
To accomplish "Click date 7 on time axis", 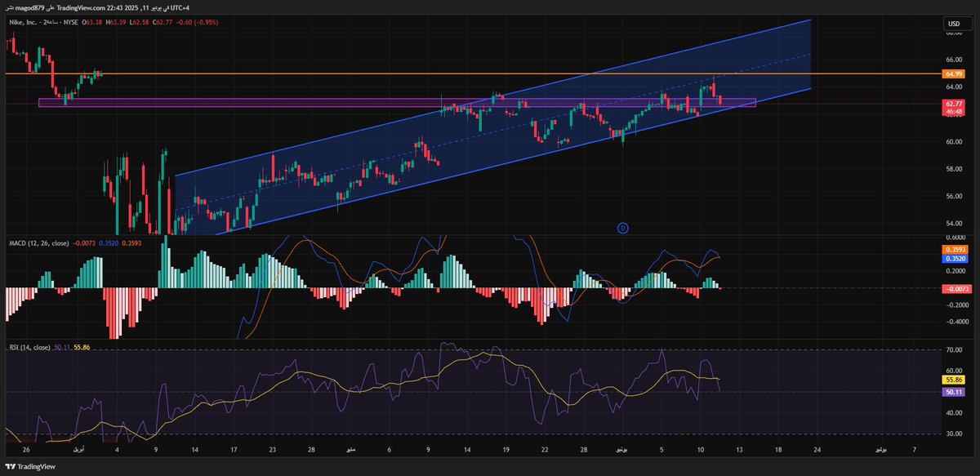I will click(x=915, y=449).
